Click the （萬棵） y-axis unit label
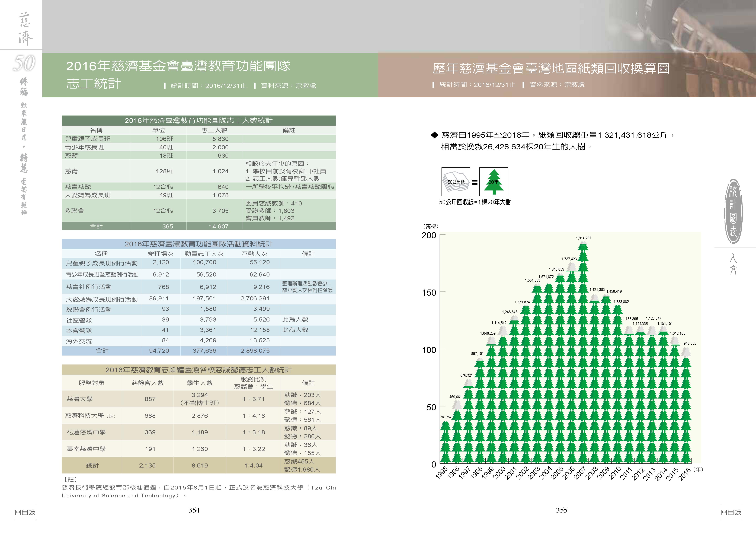Screen dimensions: 756x534 (430, 226)
